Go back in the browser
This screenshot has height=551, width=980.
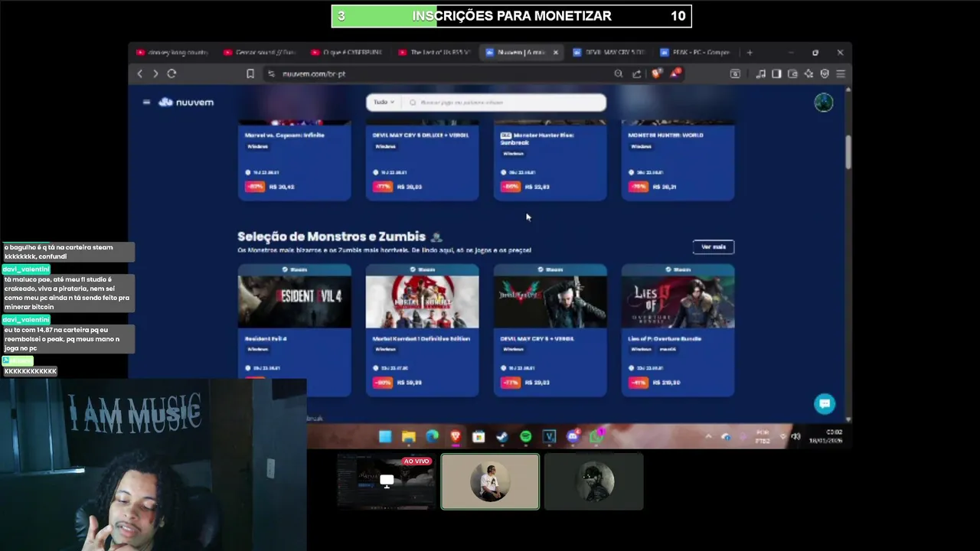(x=139, y=73)
